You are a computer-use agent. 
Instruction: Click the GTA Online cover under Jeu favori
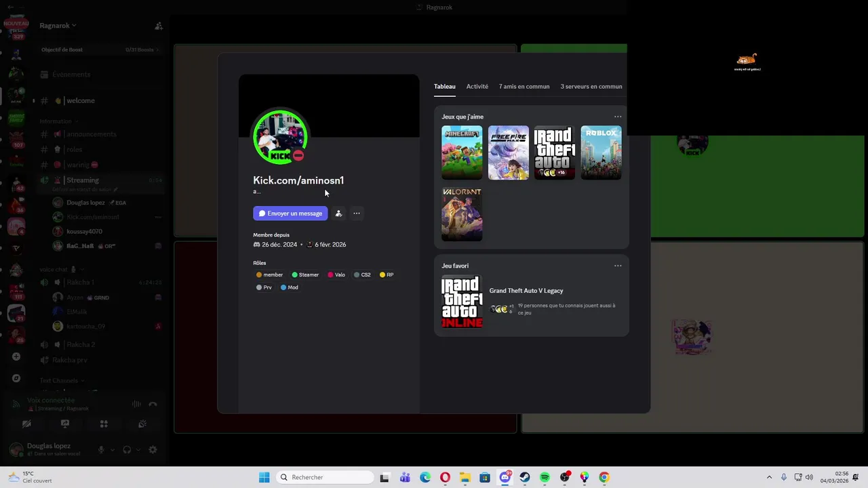tap(462, 302)
